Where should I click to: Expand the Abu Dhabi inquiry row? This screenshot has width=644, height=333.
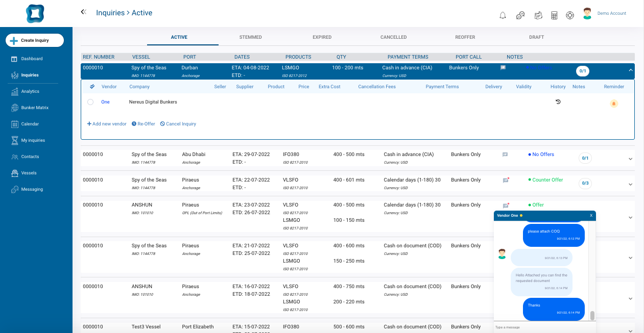click(x=630, y=159)
